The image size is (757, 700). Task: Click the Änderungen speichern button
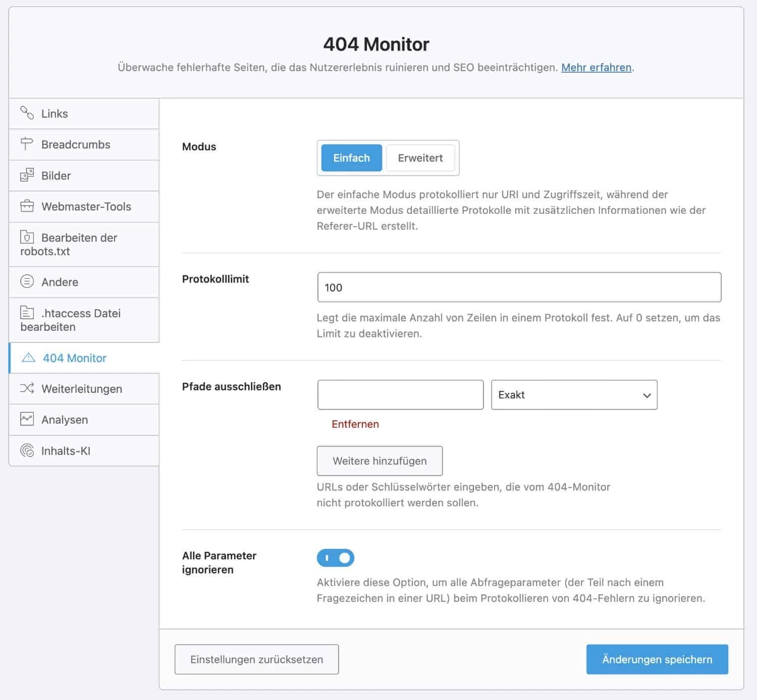tap(657, 659)
